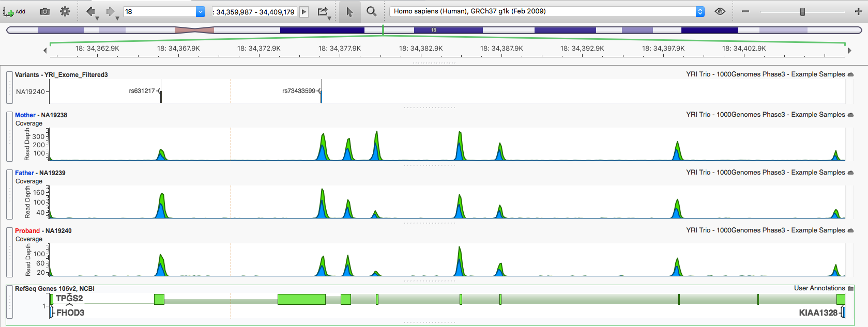Click the RefSeq Genes 105v2, NCBI title
The height and width of the screenshot is (327, 868).
[55, 289]
